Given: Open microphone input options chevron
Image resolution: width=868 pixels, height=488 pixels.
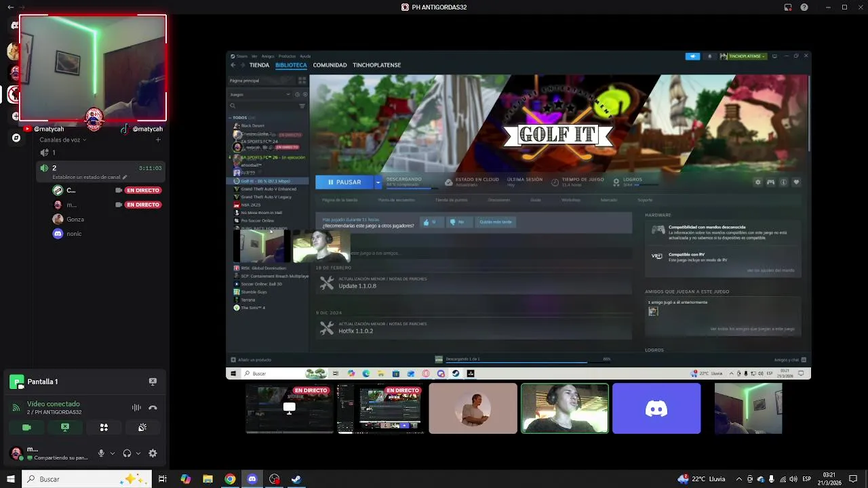Looking at the screenshot, I should [x=112, y=453].
